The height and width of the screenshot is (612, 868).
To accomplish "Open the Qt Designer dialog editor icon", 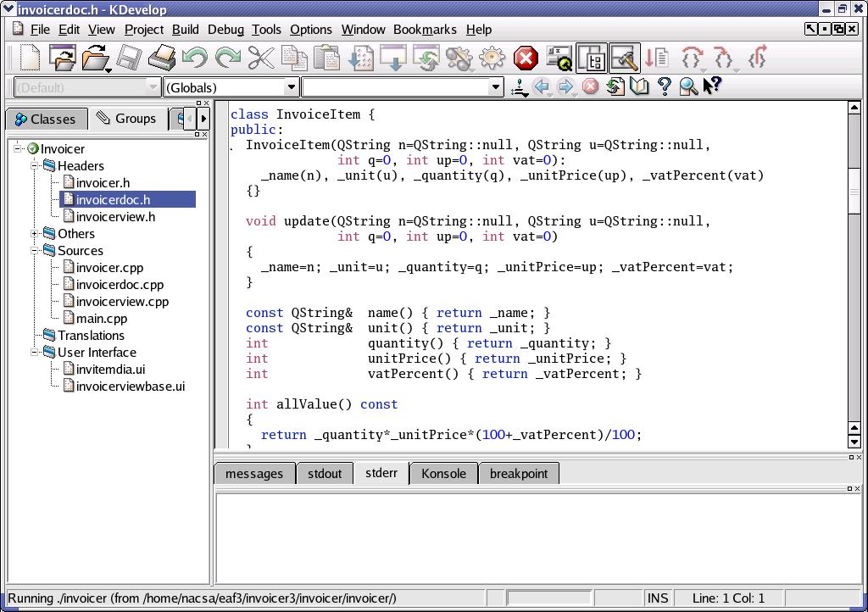I will coord(559,58).
